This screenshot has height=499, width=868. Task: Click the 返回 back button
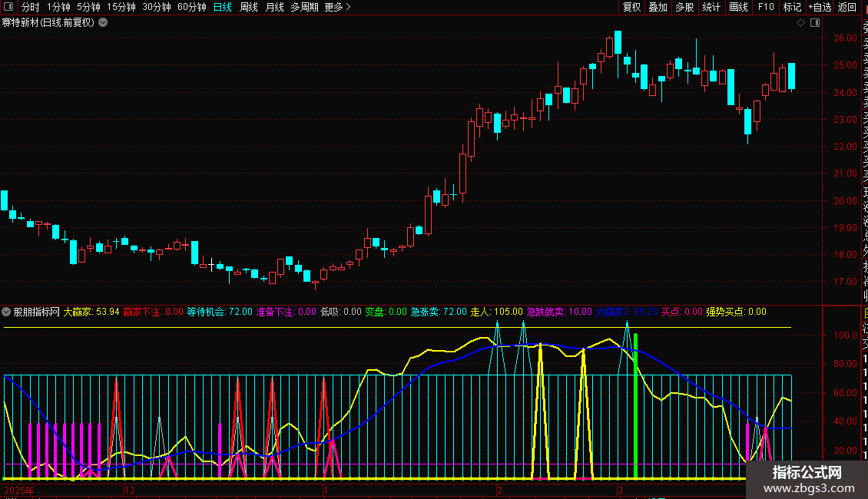pyautogui.click(x=847, y=7)
